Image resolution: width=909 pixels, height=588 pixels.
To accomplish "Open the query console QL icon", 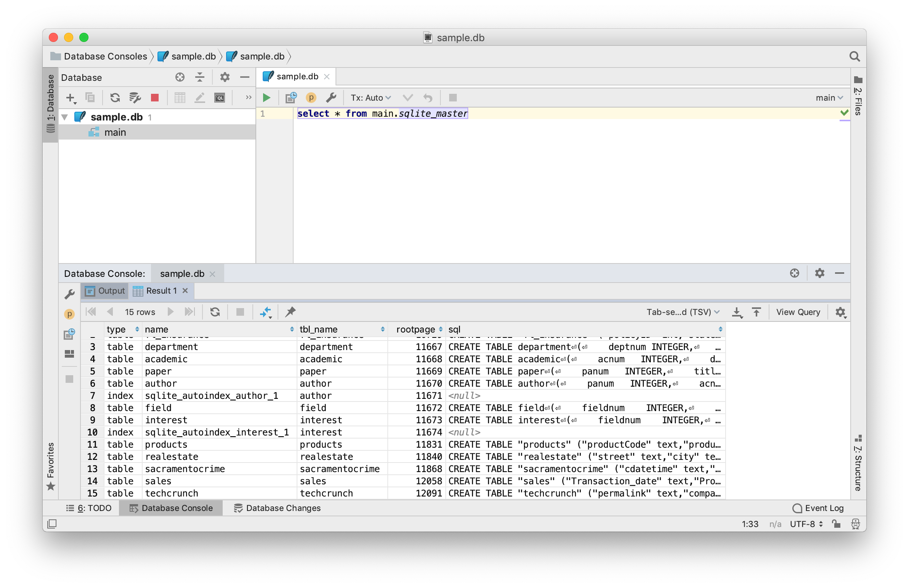I will [x=220, y=98].
